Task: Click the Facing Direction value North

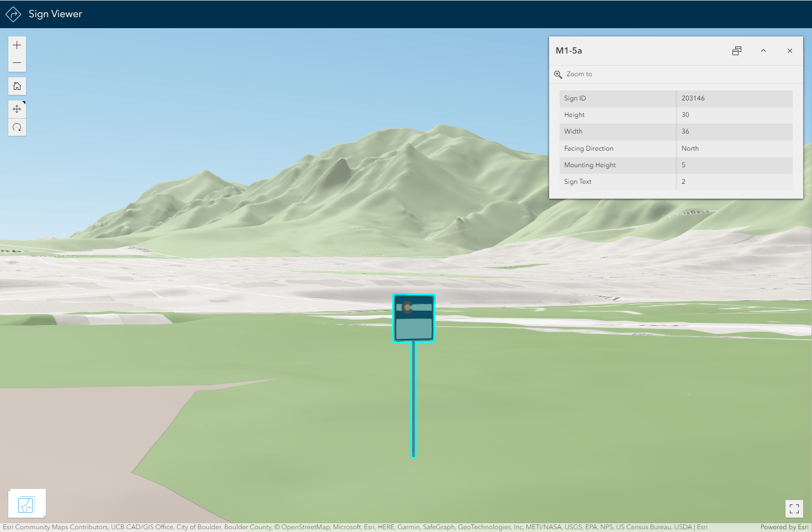Action: (690, 148)
